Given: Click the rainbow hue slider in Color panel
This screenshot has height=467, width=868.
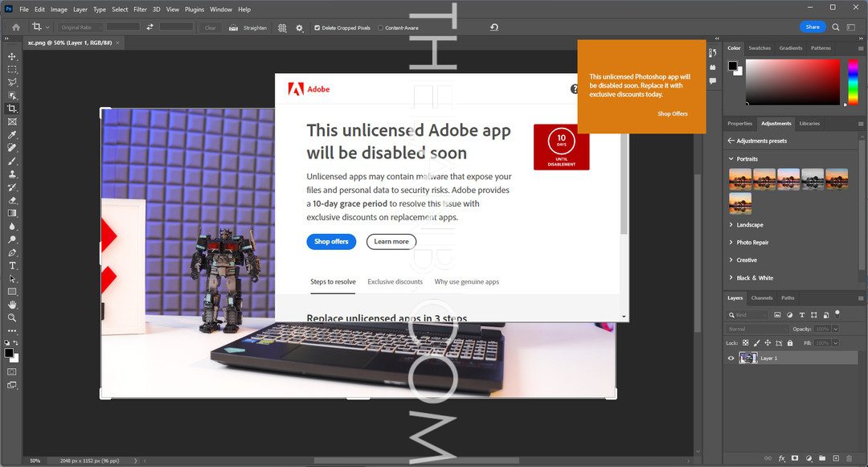Looking at the screenshot, I should coord(853,83).
